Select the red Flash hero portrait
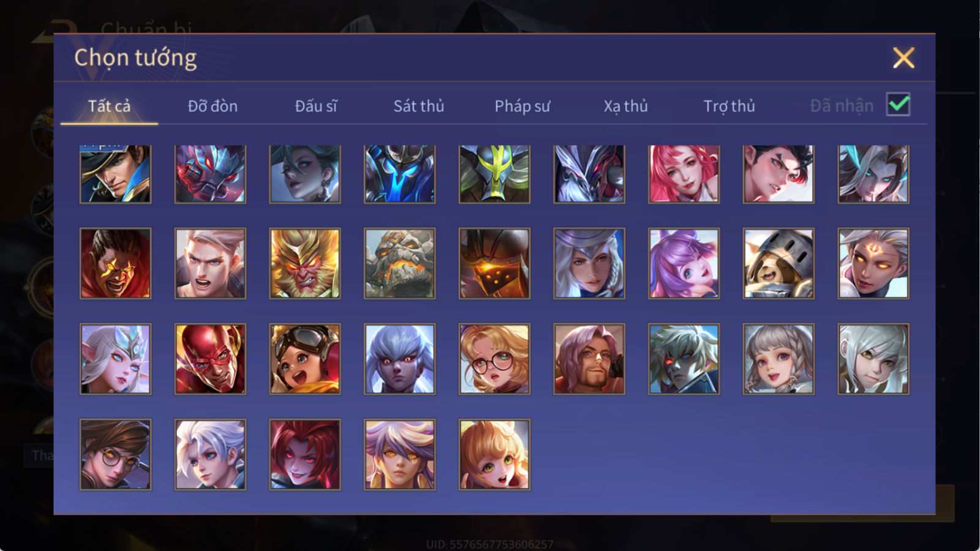The width and height of the screenshot is (980, 551). pos(210,359)
